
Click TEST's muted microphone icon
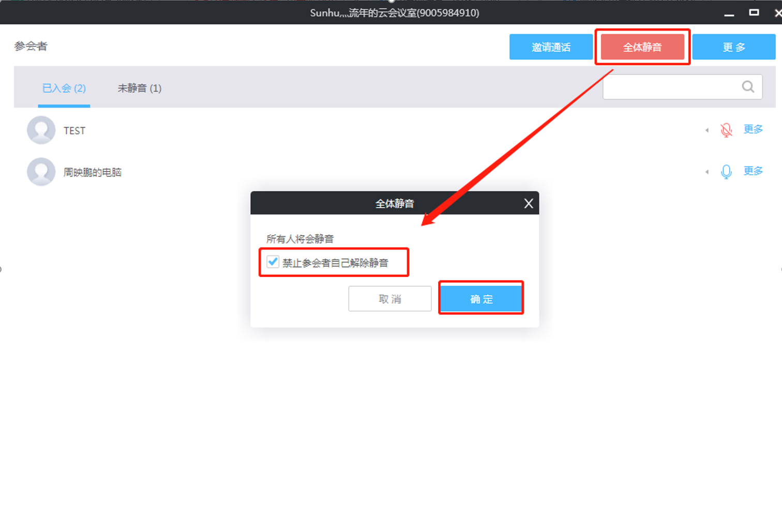(x=726, y=130)
